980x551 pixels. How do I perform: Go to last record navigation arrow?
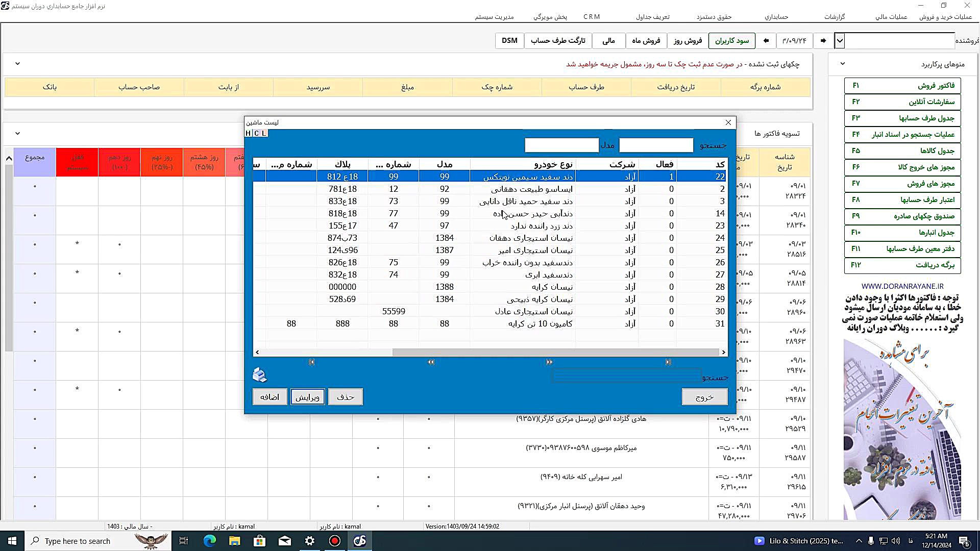point(668,362)
